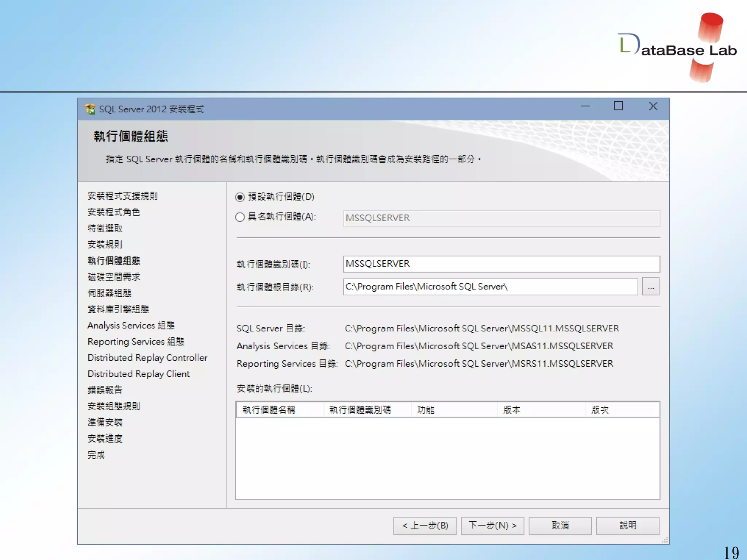Click the 執行個體識別碼(I) input field
Viewport: 747px width, 560px height.
(x=502, y=264)
